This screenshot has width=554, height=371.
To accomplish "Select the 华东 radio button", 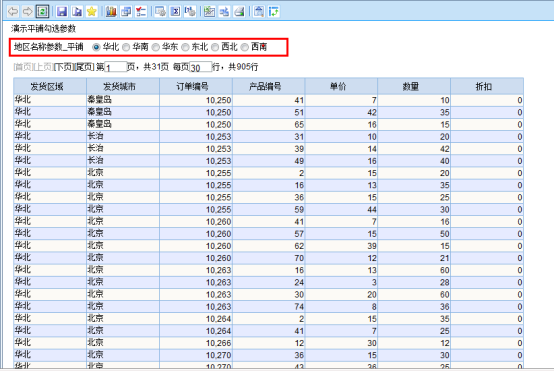I will click(155, 47).
